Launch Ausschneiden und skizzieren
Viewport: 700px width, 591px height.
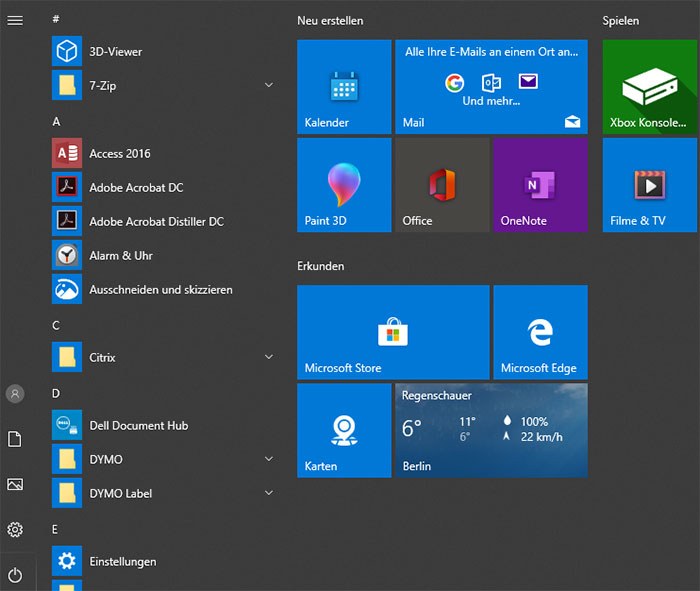click(x=163, y=289)
